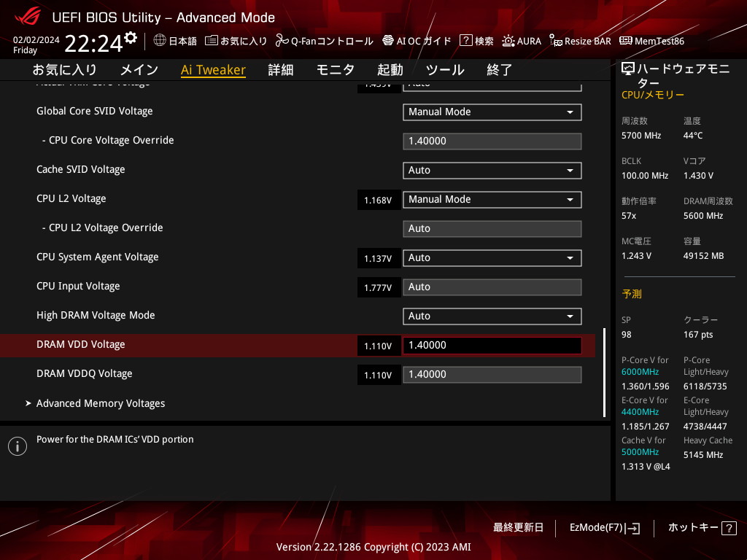Click the 6000MHz P-Core link

coord(640,372)
